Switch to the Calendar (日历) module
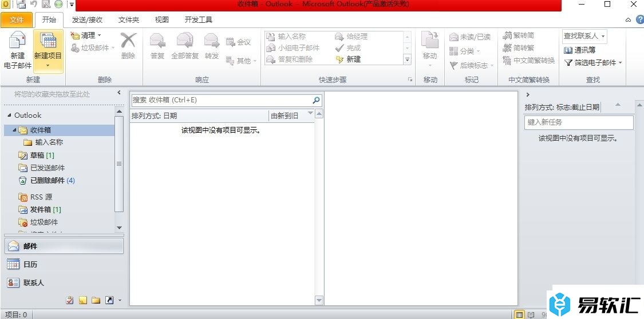The image size is (644, 319). pyautogui.click(x=64, y=265)
